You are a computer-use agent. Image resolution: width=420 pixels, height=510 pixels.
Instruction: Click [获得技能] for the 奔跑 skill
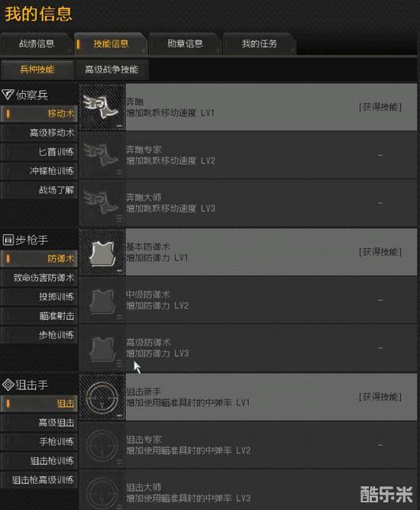click(380, 107)
